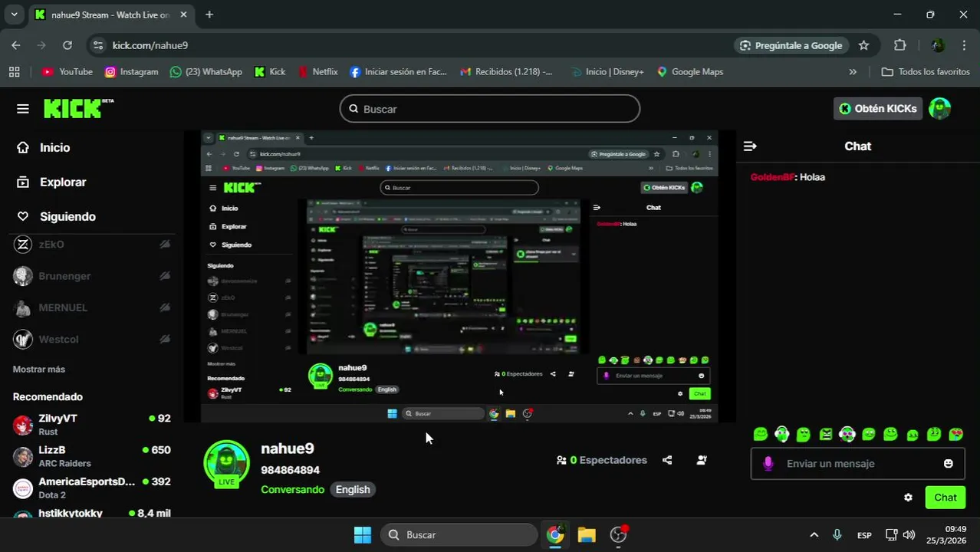This screenshot has height=552, width=980.
Task: Click the GoldenBF username in chat
Action: tap(772, 177)
